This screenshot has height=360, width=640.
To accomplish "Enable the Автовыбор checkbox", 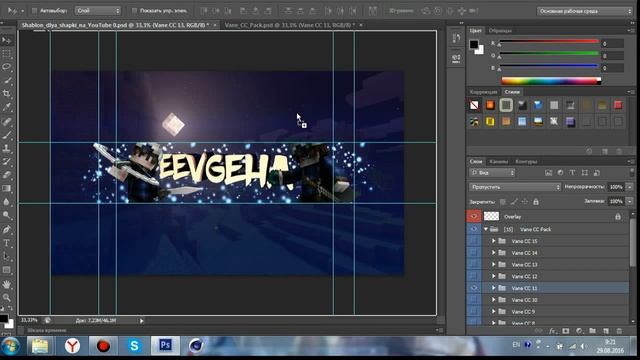I will coord(35,11).
